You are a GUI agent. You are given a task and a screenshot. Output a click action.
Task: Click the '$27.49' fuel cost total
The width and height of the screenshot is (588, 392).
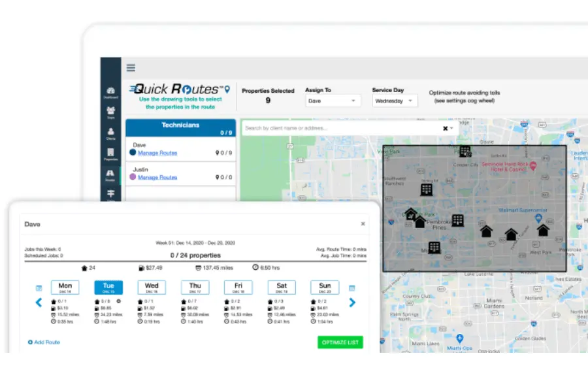click(x=150, y=268)
